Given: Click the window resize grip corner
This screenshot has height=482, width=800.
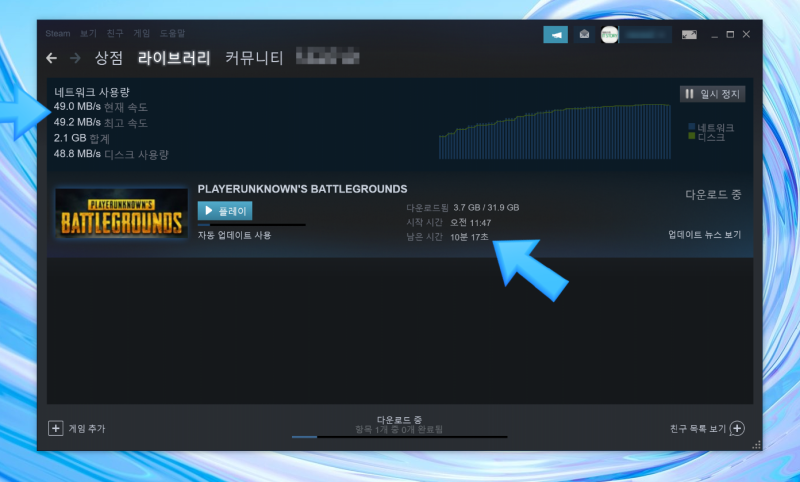Looking at the screenshot, I should coord(756,445).
